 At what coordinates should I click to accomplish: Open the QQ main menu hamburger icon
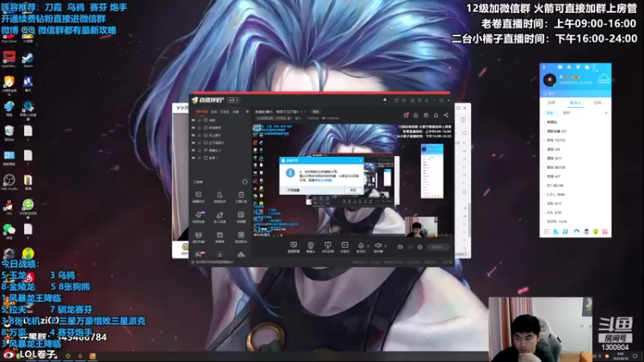[x=547, y=232]
